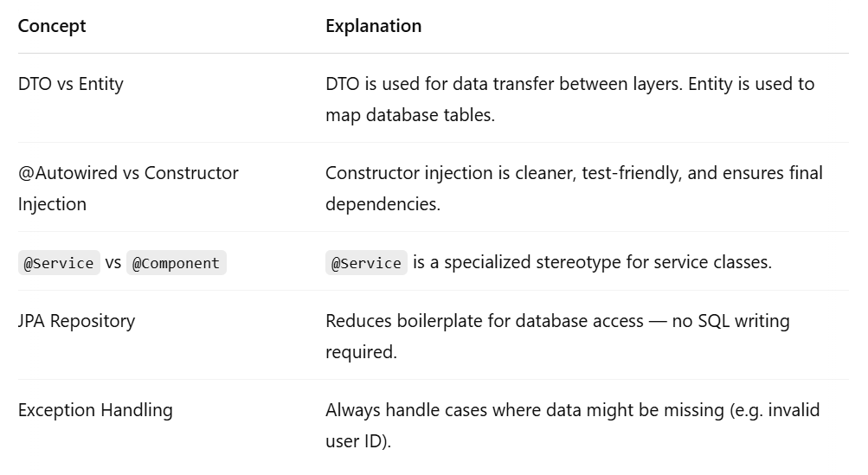Image resolution: width=868 pixels, height=475 pixels.
Task: Click the word 'dependencies.' in explanation
Action: pos(383,204)
